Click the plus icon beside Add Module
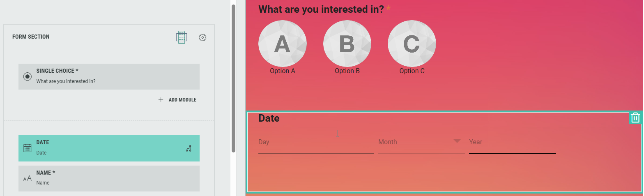The height and width of the screenshot is (196, 644). (161, 100)
